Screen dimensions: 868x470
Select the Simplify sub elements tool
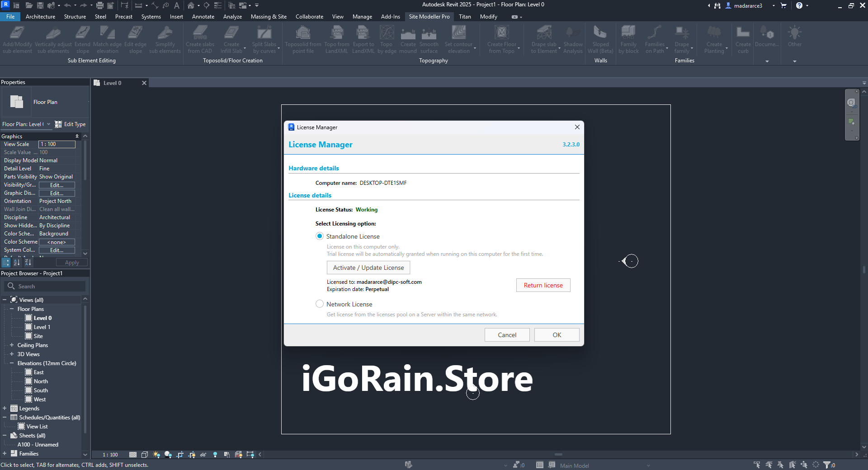[165, 34]
